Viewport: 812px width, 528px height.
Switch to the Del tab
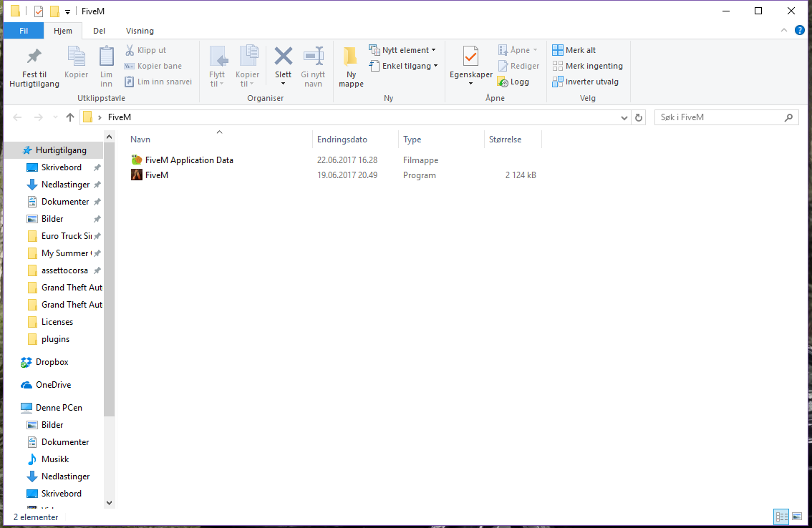100,31
